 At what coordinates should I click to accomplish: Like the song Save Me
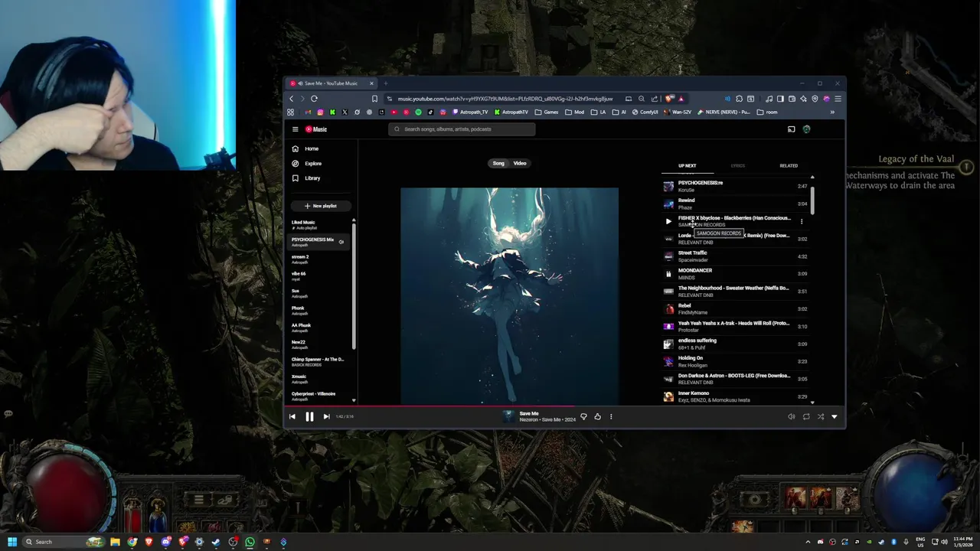(x=597, y=416)
